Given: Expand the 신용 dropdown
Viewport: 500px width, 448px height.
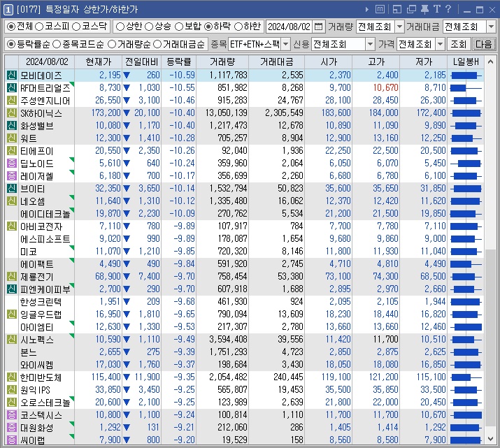Looking at the screenshot, I should 370,44.
